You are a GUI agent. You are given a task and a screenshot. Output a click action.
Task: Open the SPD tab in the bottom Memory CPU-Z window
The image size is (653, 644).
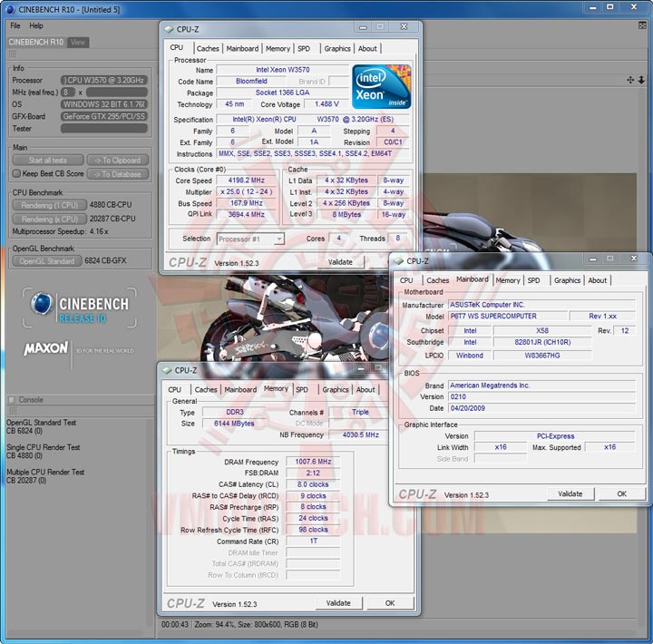[302, 389]
